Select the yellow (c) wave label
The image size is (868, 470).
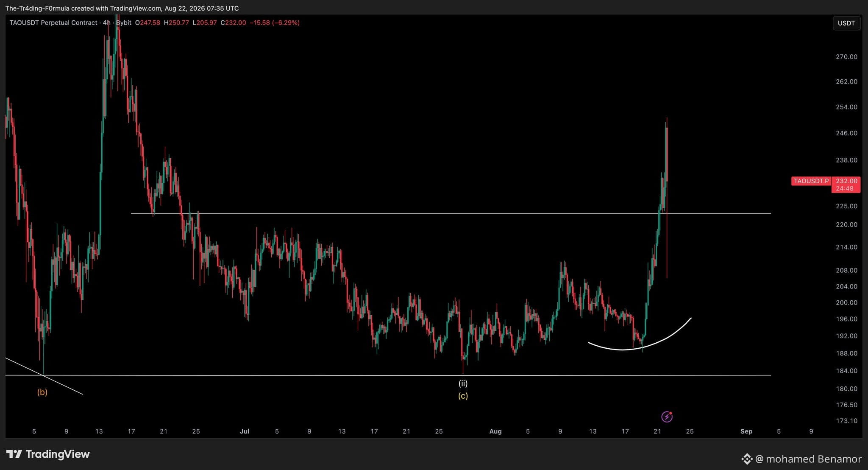[463, 396]
